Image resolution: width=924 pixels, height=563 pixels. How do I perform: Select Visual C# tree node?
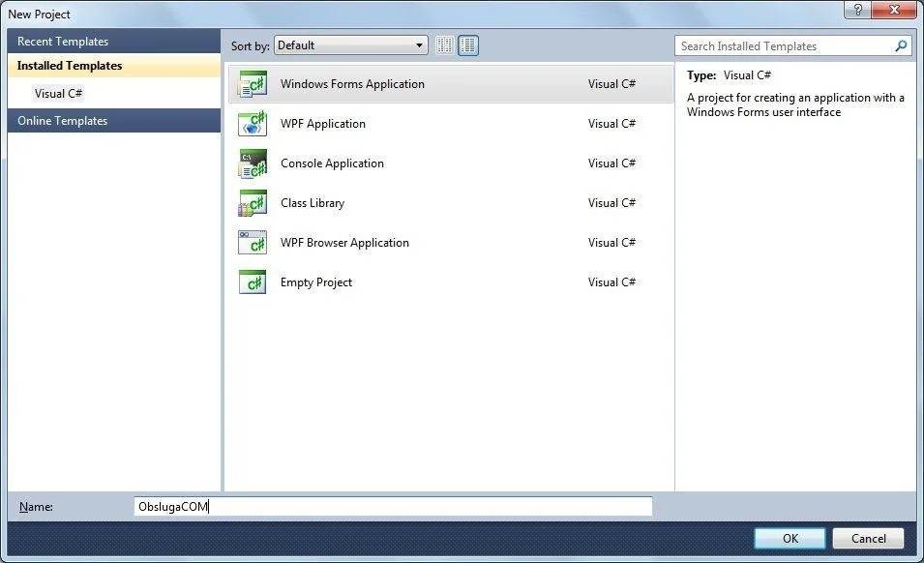pyautogui.click(x=59, y=94)
